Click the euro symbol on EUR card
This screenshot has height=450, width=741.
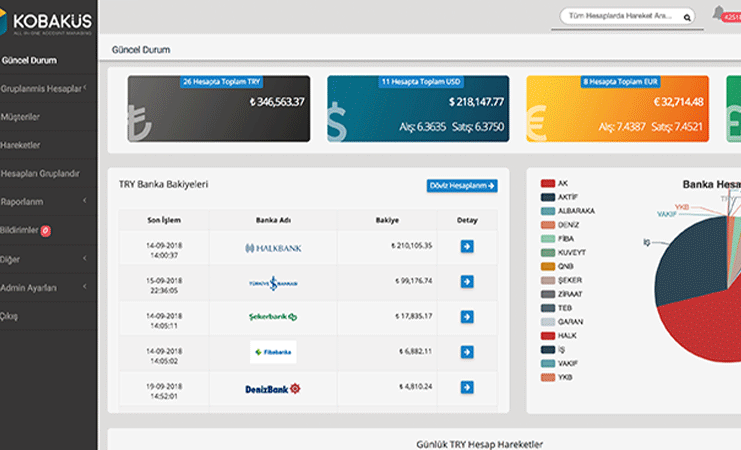[537, 123]
